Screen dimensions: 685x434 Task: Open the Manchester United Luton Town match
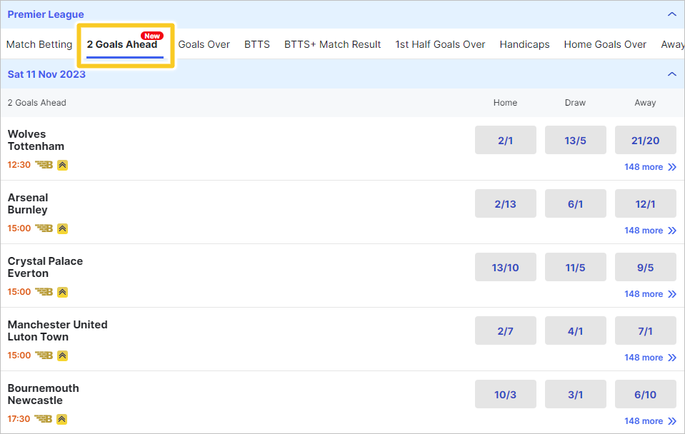tap(57, 330)
